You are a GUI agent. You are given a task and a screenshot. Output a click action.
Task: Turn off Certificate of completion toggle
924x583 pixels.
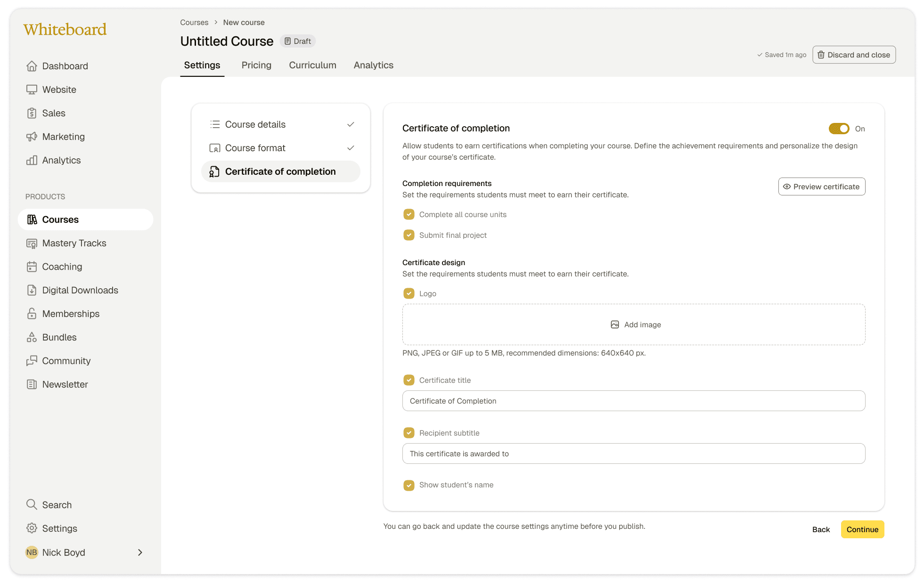(839, 129)
